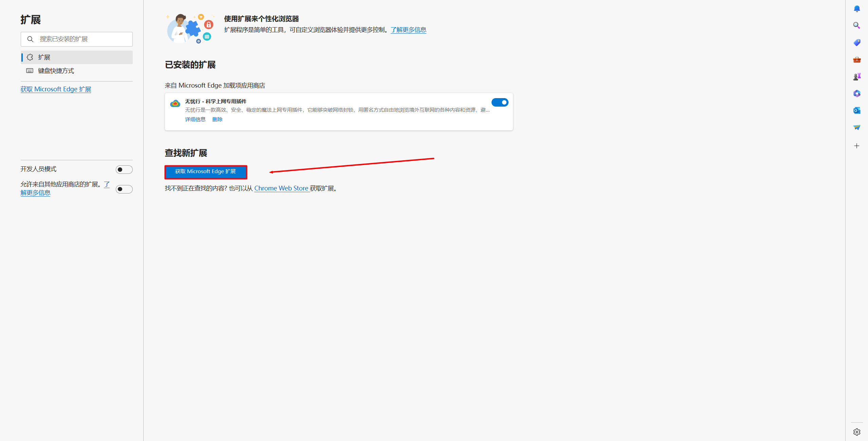Screen dimensions: 868x441
Task: Open the 获取 Microsoft Edge 扩展 sidebar link
Action: point(56,89)
